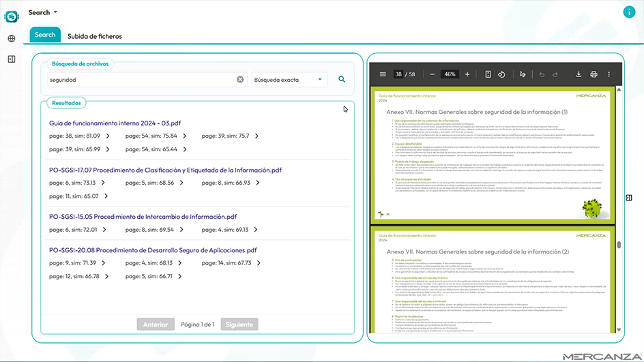Download the PDF document
This screenshot has height=362, width=644.
pyautogui.click(x=579, y=74)
